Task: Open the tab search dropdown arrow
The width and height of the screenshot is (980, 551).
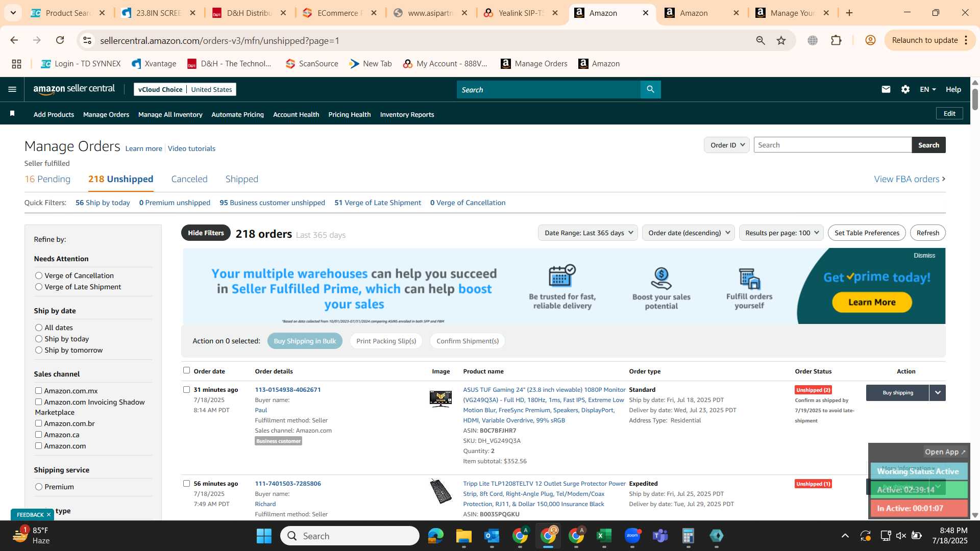Action: pos(13,13)
